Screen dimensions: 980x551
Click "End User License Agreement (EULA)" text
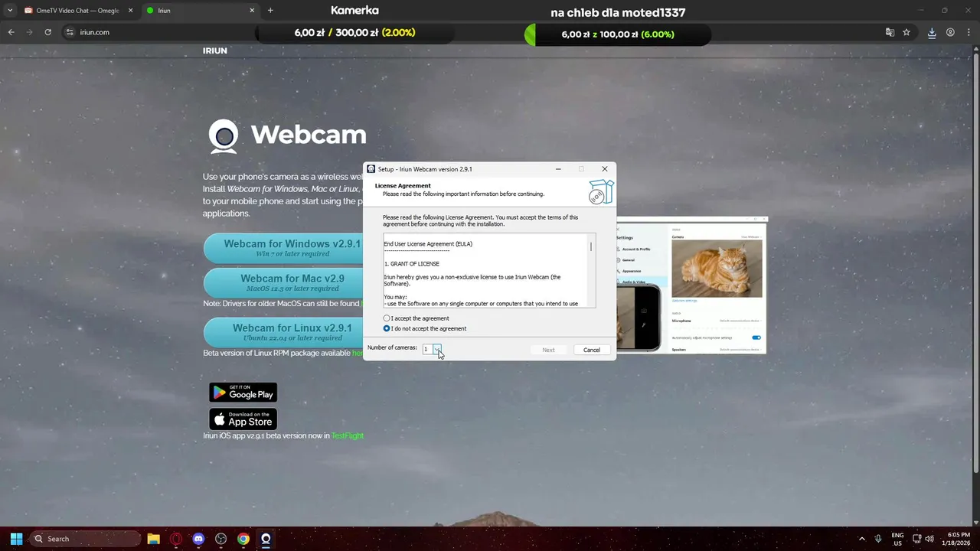coord(428,244)
